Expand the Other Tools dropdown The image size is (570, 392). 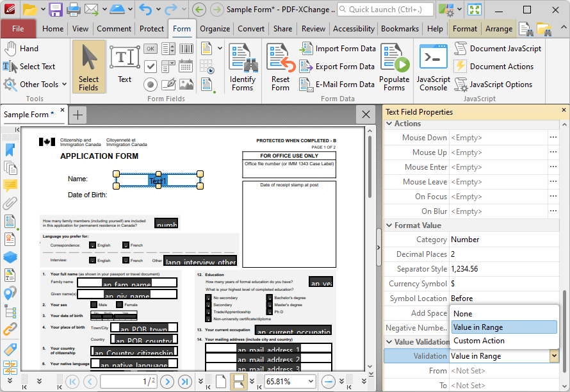[64, 85]
